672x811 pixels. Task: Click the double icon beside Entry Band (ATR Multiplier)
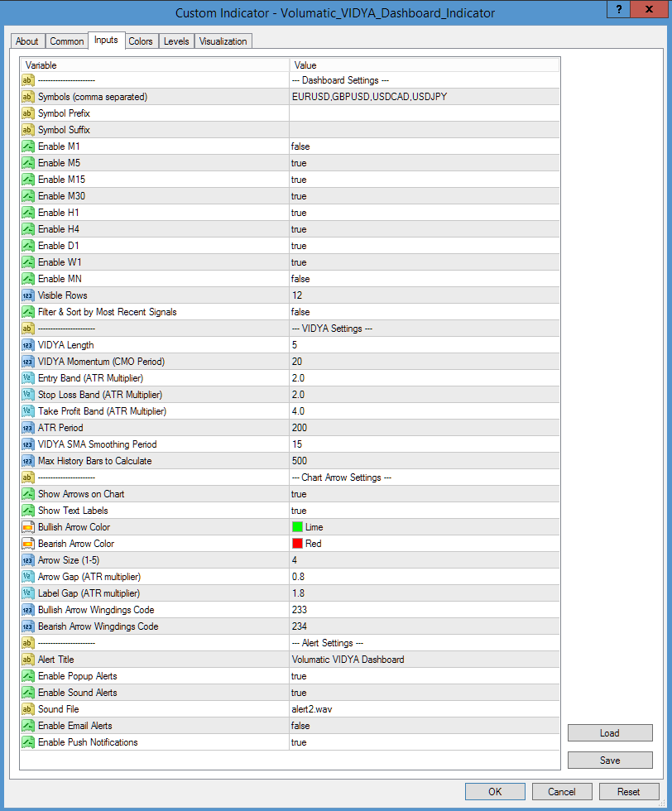(x=28, y=378)
